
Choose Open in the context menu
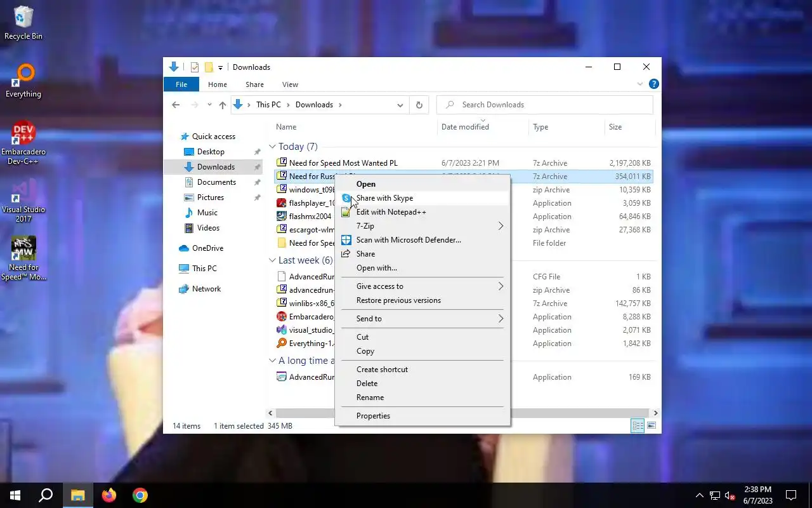[422, 184]
